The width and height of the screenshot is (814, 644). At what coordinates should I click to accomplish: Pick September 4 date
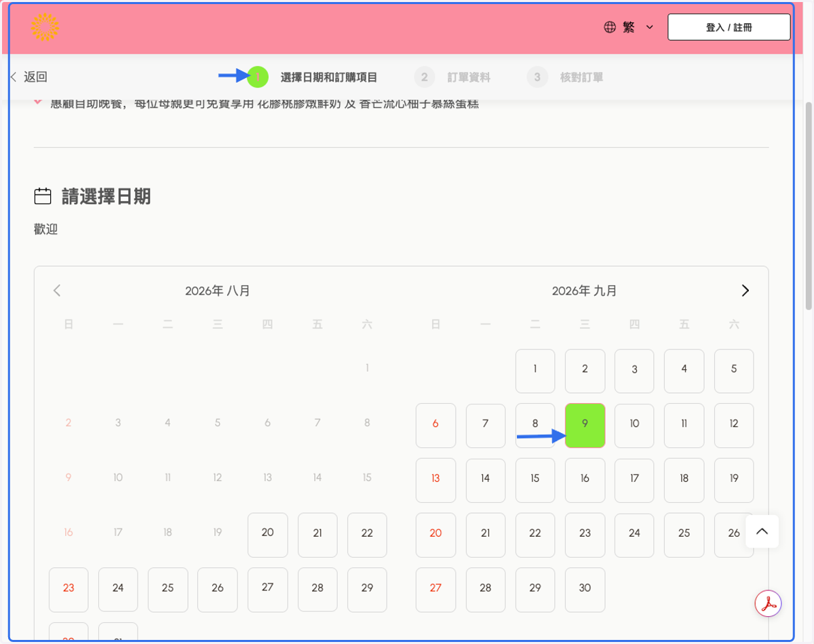(684, 371)
